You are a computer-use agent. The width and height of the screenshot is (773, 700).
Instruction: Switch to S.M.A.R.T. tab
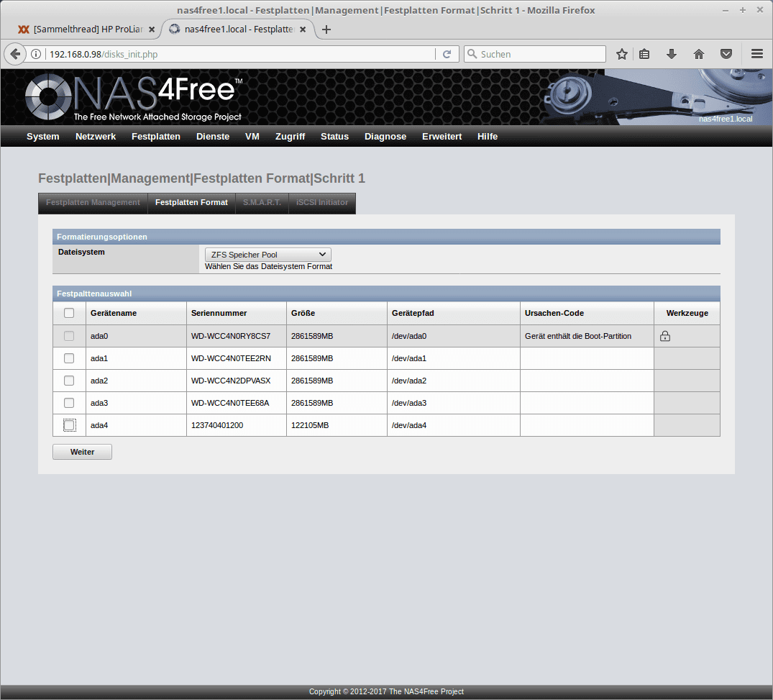click(x=262, y=203)
